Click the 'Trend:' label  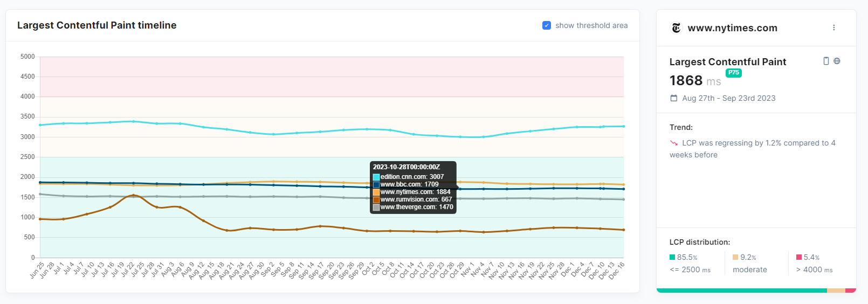pos(681,127)
